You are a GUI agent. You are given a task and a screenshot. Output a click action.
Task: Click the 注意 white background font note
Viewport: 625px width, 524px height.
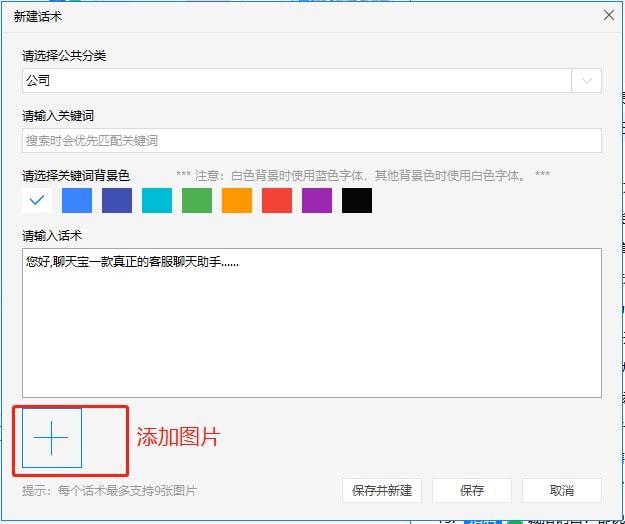pos(363,175)
